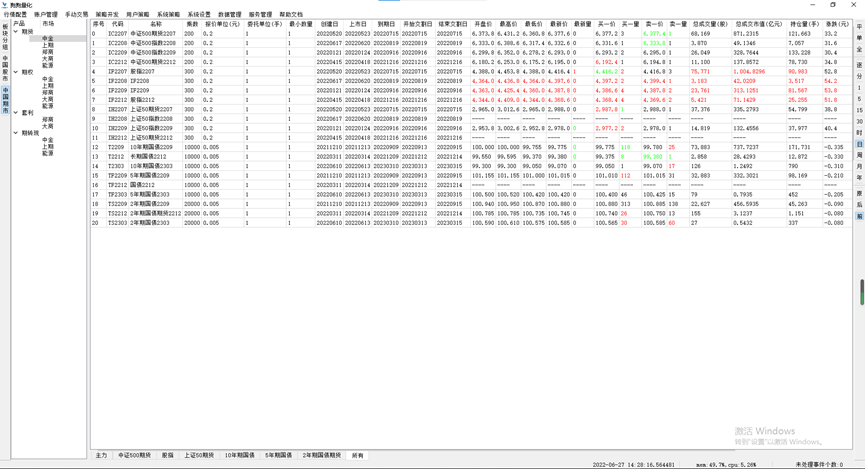Select the 前 adjustment button in right sidebar
This screenshot has height=469, width=865.
pyautogui.click(x=859, y=215)
